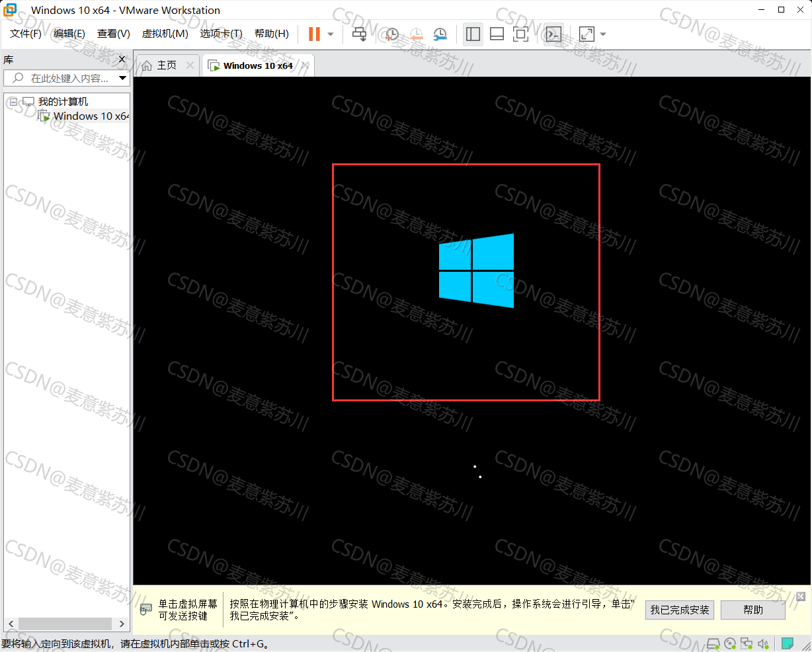Send Ctrl+Alt+Del to the virtual machine
Image resolution: width=812 pixels, height=652 pixels.
point(359,34)
